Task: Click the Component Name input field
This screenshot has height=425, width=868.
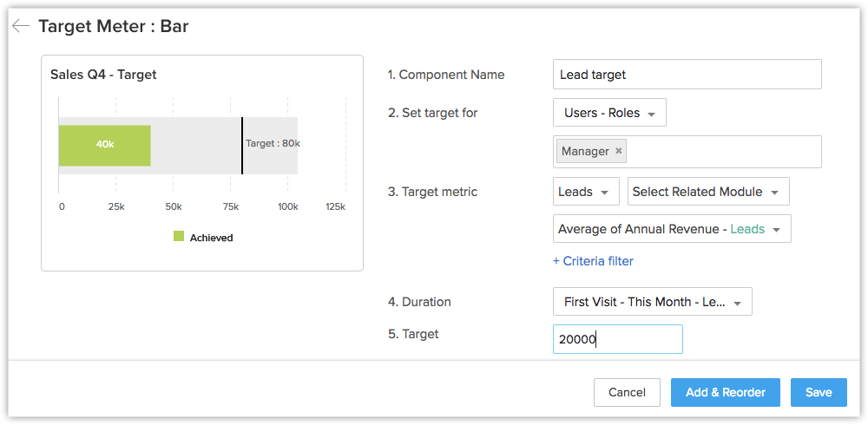Action: point(687,75)
